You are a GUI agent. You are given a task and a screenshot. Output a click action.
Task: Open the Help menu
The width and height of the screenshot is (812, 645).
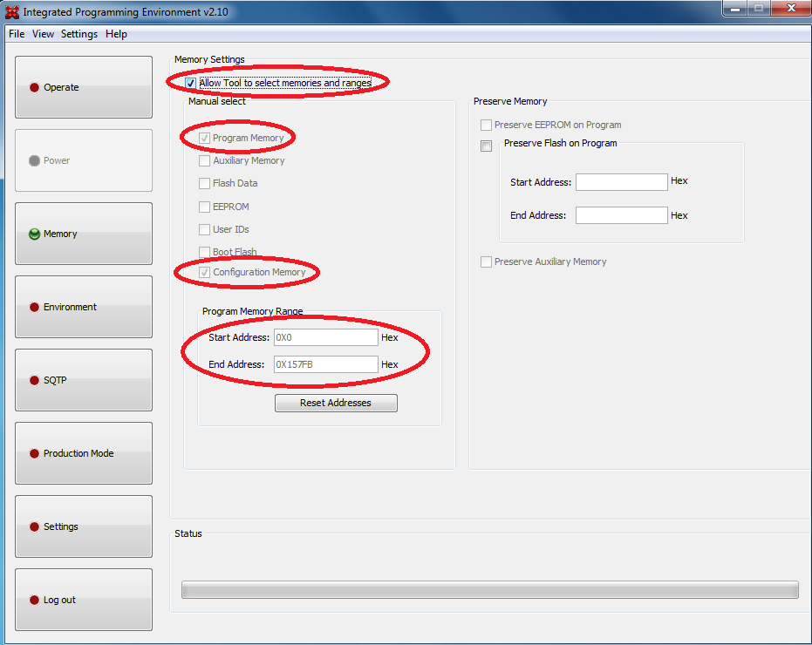point(116,34)
